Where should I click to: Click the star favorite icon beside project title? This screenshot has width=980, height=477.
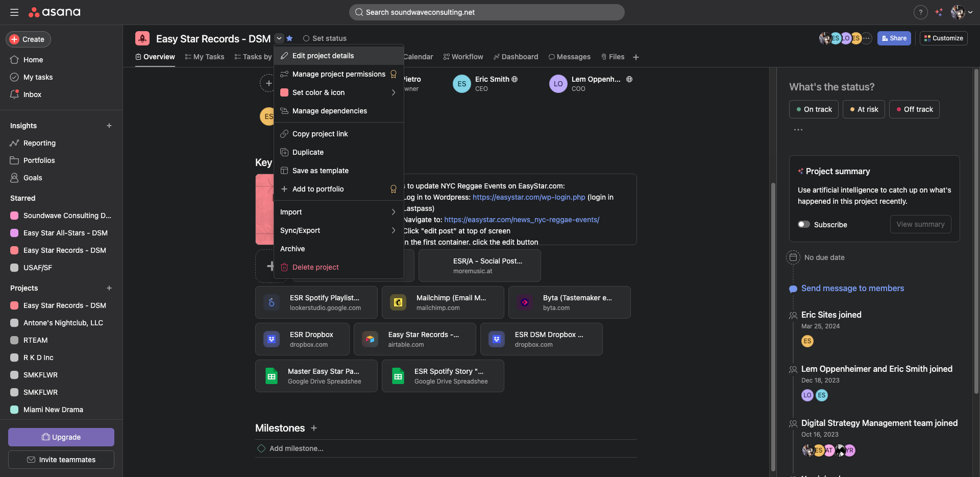289,38
